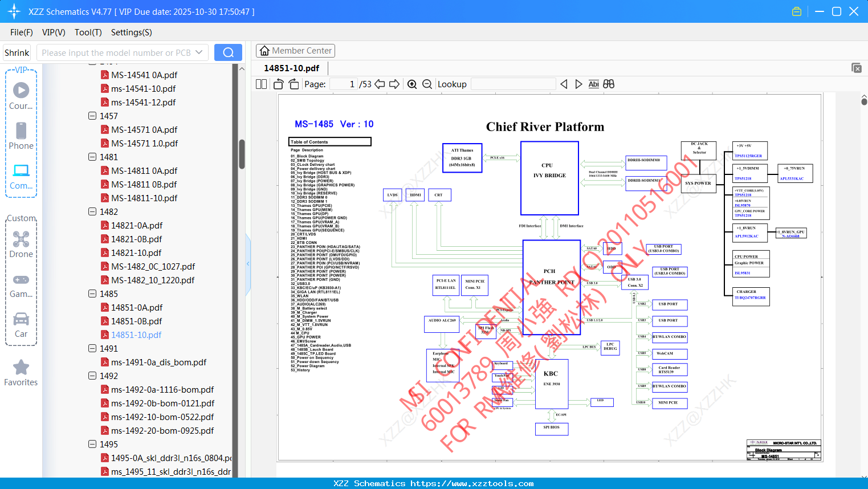868x489 pixels.
Task: Click the document viewer scrollbar thumb
Action: (864, 101)
